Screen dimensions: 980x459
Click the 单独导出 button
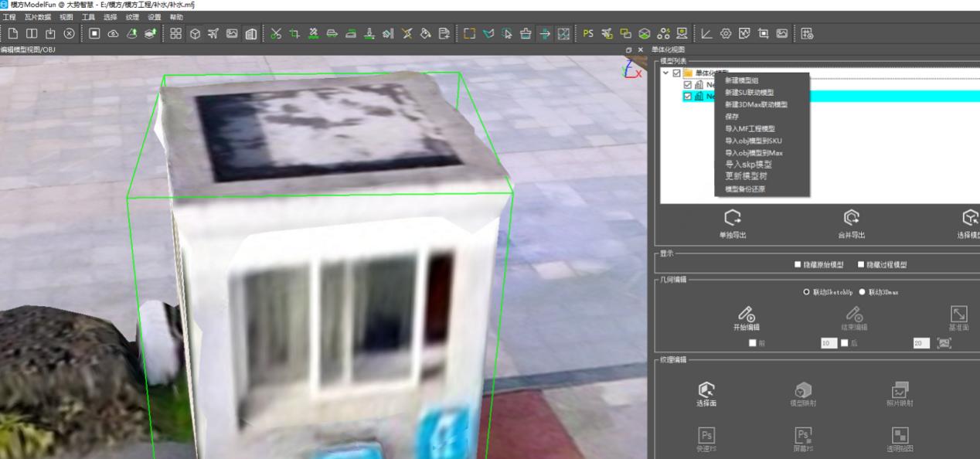[733, 224]
